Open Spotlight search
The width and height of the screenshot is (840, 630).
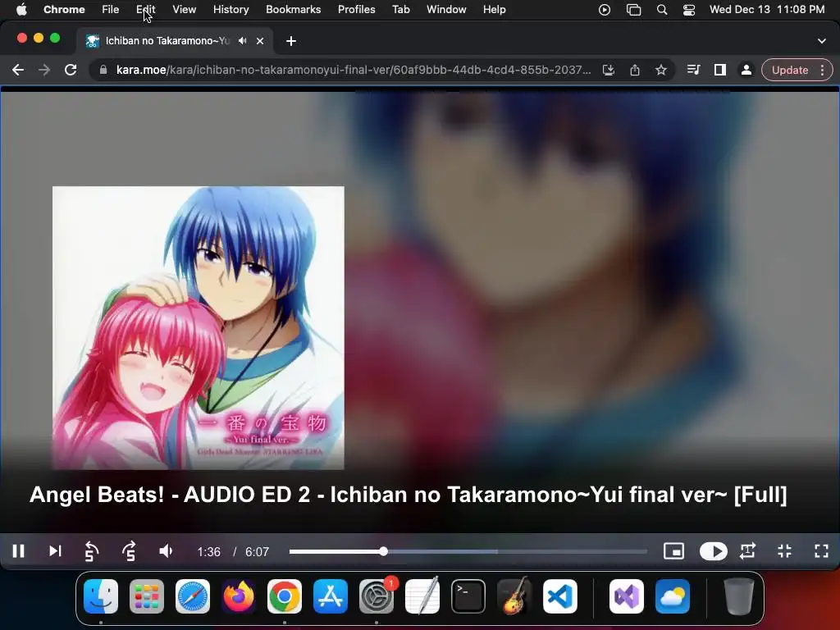(x=662, y=10)
